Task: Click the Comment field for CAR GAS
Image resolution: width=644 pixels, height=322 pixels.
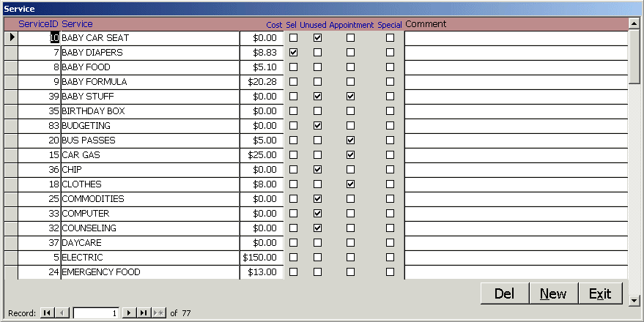Action: point(515,155)
